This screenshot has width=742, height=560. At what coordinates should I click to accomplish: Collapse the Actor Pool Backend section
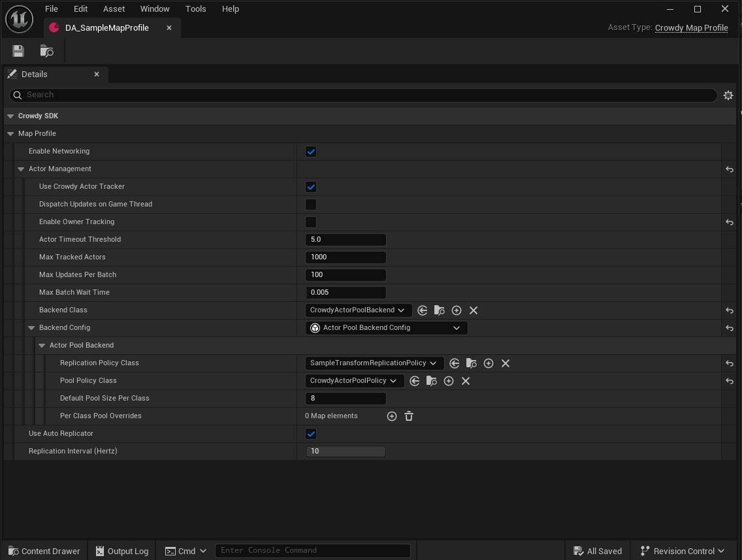point(42,346)
